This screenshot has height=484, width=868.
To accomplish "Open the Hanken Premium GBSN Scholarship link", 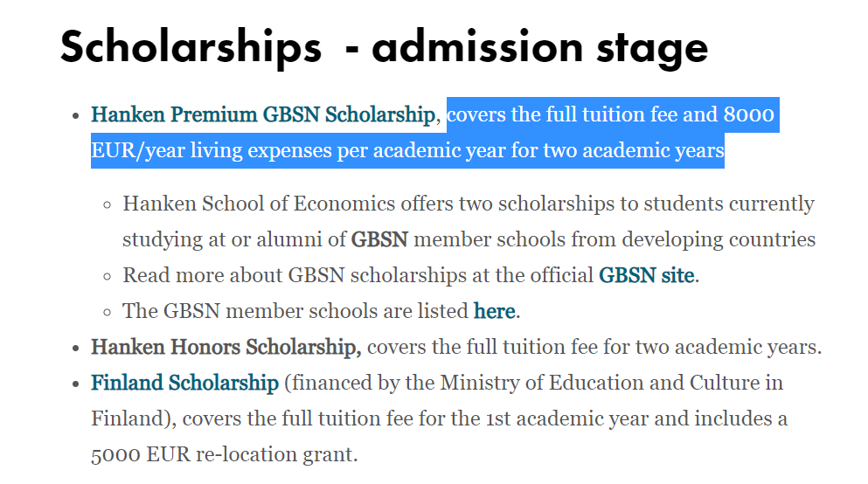I will [x=263, y=114].
